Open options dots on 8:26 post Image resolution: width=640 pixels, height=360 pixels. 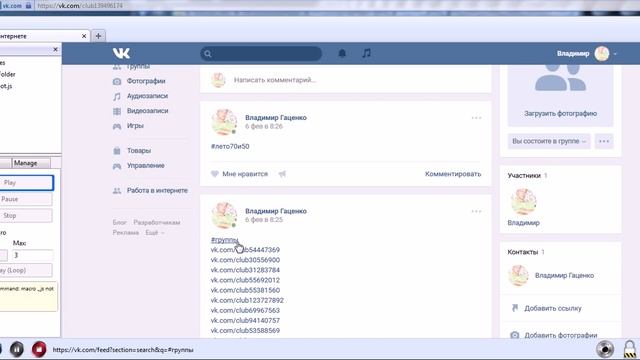(x=476, y=118)
